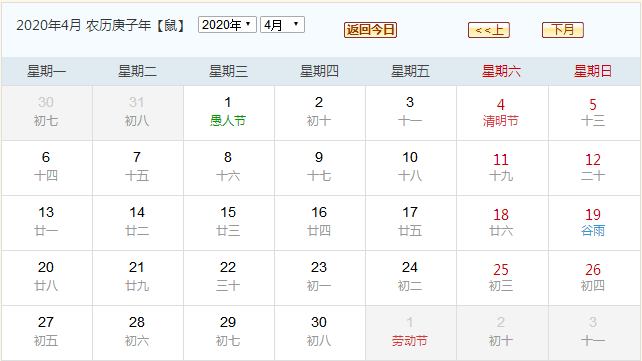The image size is (642, 361).
Task: Select April 30 初八 date
Action: (x=319, y=333)
